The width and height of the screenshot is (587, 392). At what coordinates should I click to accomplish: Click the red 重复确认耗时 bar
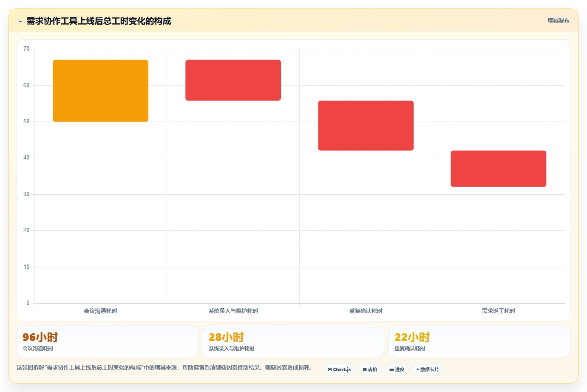(366, 125)
